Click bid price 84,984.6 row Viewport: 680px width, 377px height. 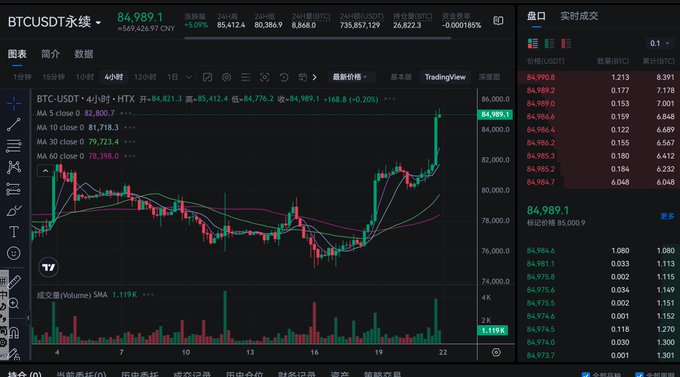click(x=599, y=251)
